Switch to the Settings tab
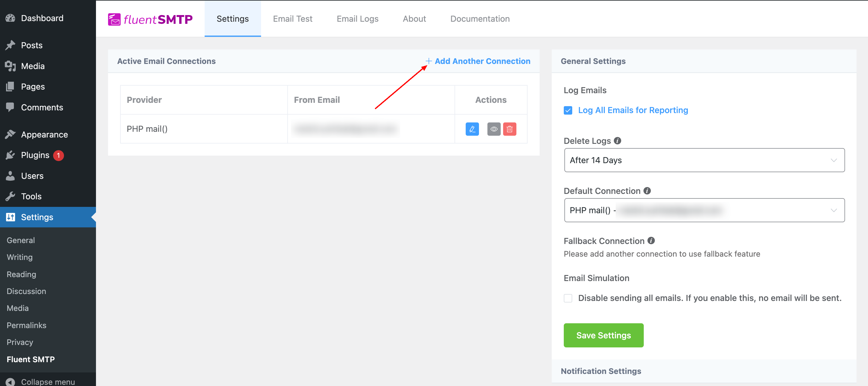The height and width of the screenshot is (386, 868). point(232,19)
